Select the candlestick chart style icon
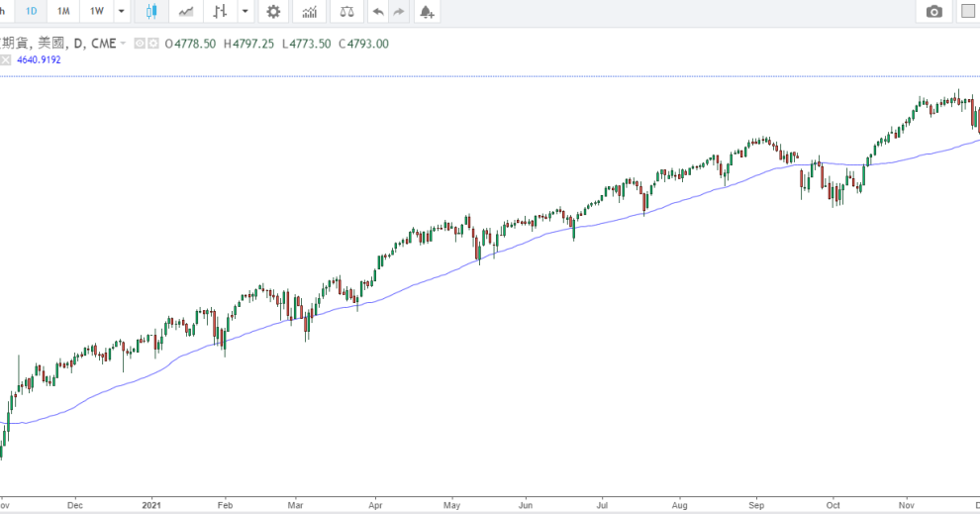Image resolution: width=980 pixels, height=514 pixels. click(x=151, y=12)
